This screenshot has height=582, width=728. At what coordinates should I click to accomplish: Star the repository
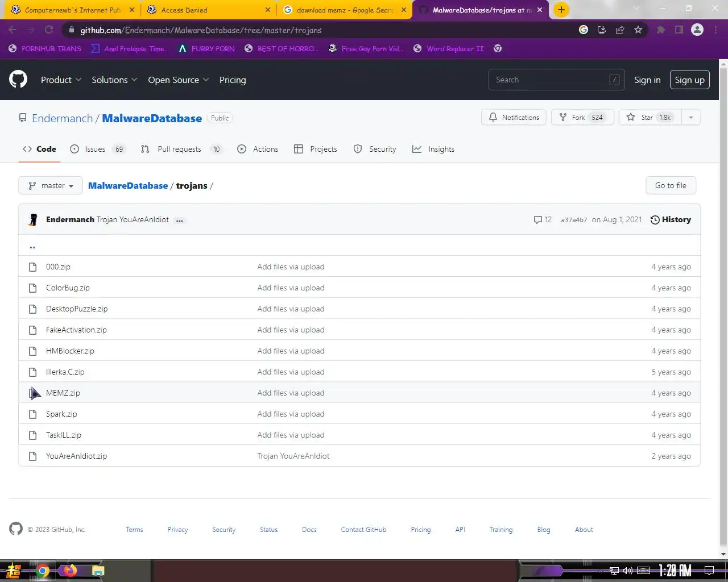pos(650,117)
